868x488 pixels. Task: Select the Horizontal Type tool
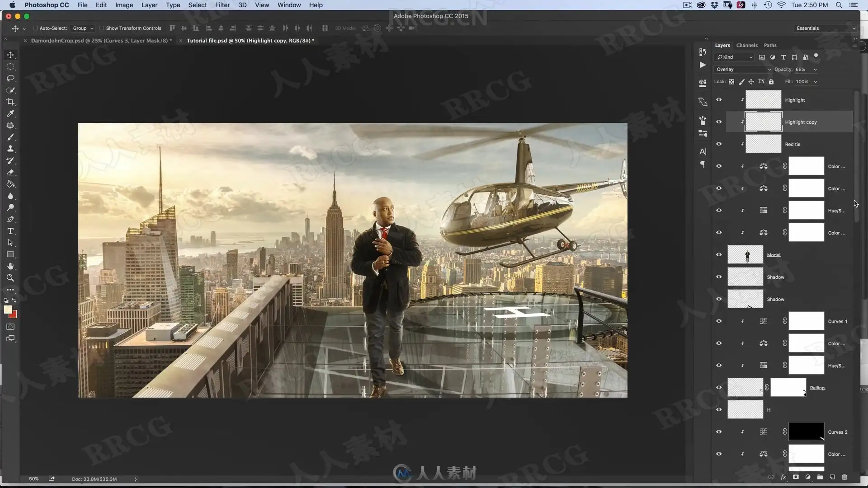tap(10, 231)
